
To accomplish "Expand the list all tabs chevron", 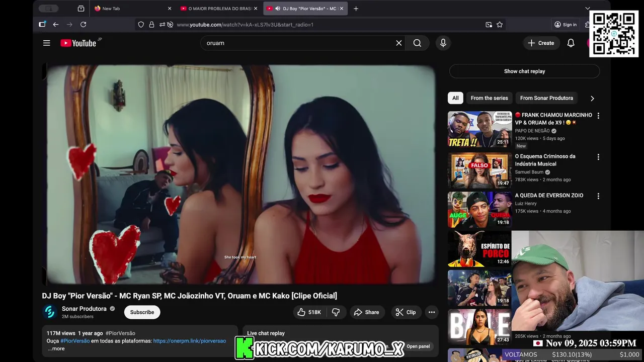I will [587, 9].
